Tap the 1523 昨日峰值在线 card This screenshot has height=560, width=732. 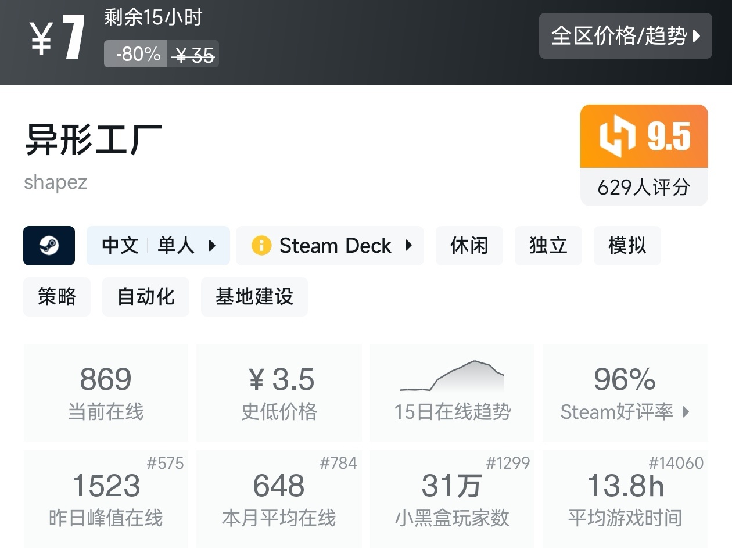[x=106, y=498]
